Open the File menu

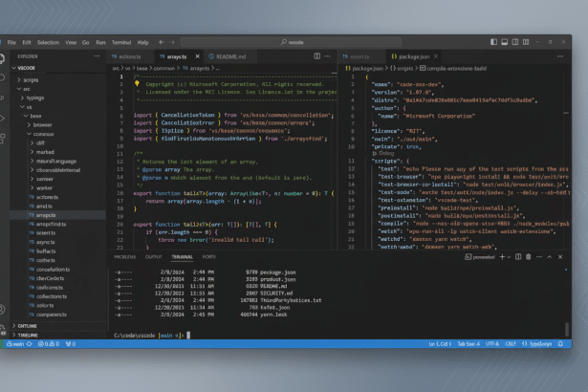pyautogui.click(x=11, y=42)
